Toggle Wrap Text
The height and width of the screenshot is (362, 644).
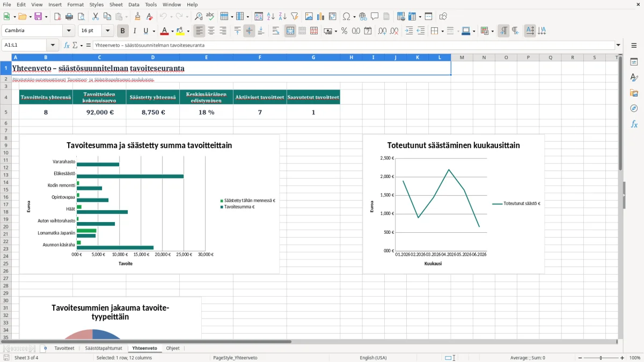[276, 31]
